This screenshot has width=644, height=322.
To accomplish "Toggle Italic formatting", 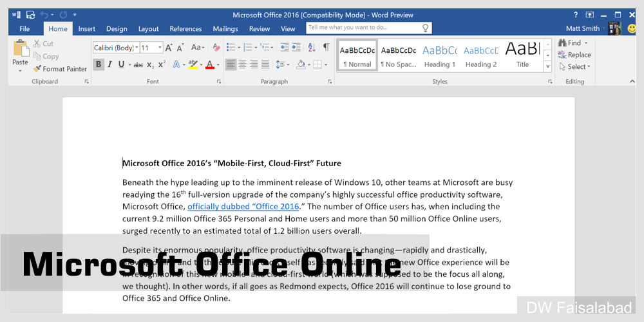I will point(109,64).
